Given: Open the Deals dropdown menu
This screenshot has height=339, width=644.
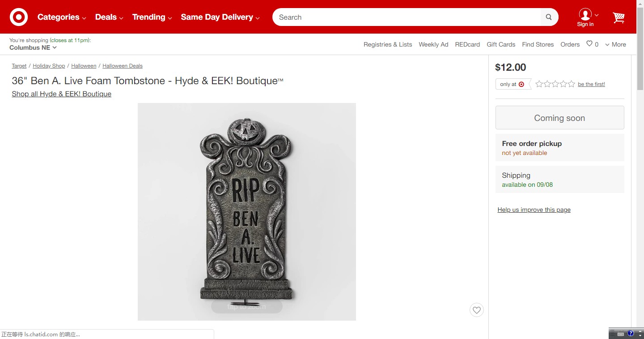Looking at the screenshot, I should coord(109,17).
